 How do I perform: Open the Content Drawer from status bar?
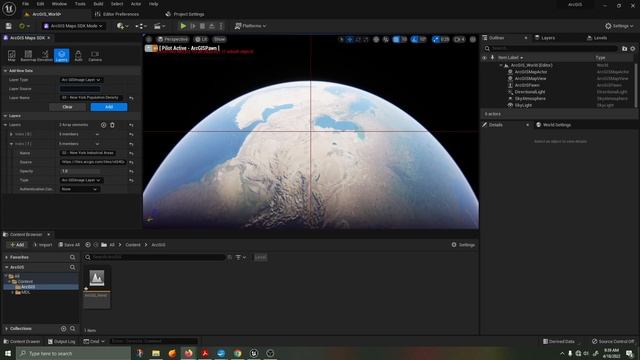(x=22, y=341)
